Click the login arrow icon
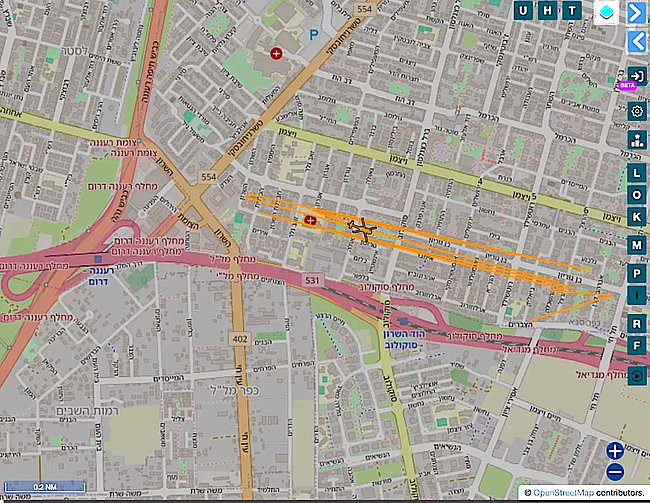The width and height of the screenshot is (650, 503). [x=636, y=76]
